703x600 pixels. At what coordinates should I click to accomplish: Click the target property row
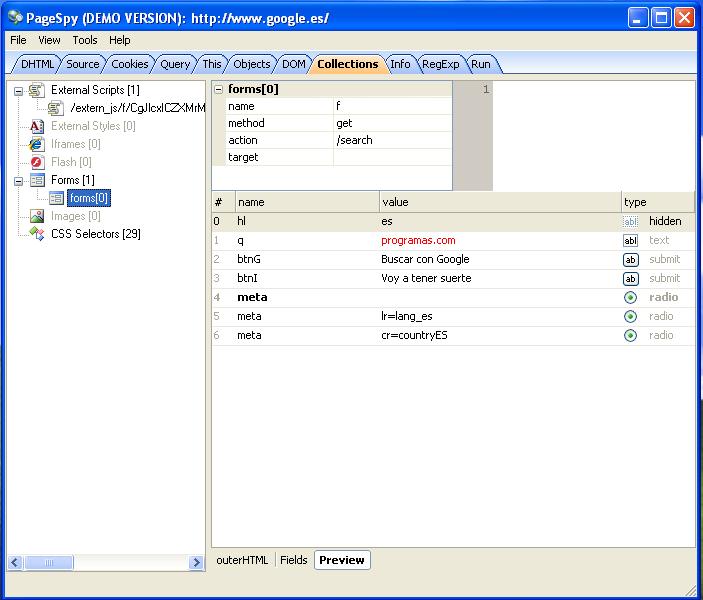[x=338, y=157]
